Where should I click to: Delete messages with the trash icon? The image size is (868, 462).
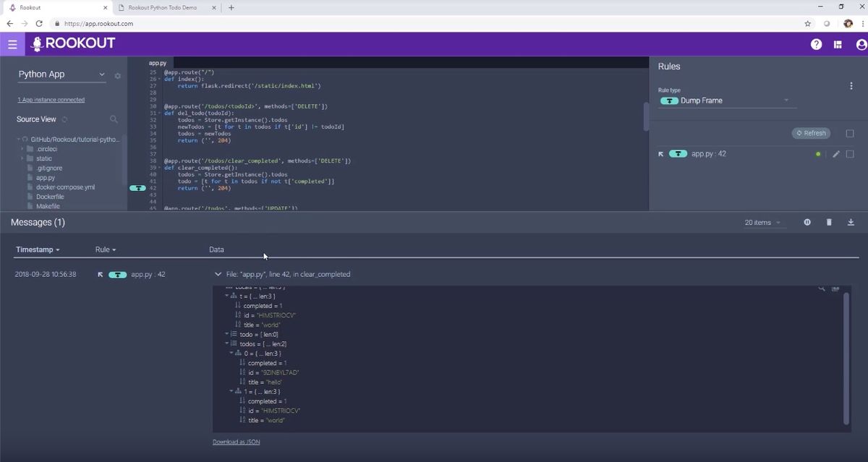pos(829,222)
